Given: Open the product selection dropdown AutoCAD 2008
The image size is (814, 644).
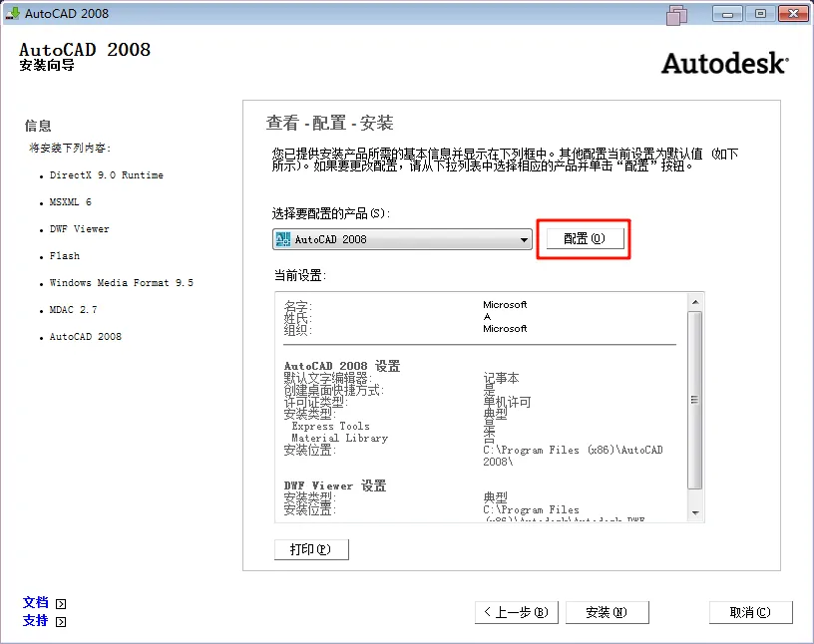Looking at the screenshot, I should 402,239.
